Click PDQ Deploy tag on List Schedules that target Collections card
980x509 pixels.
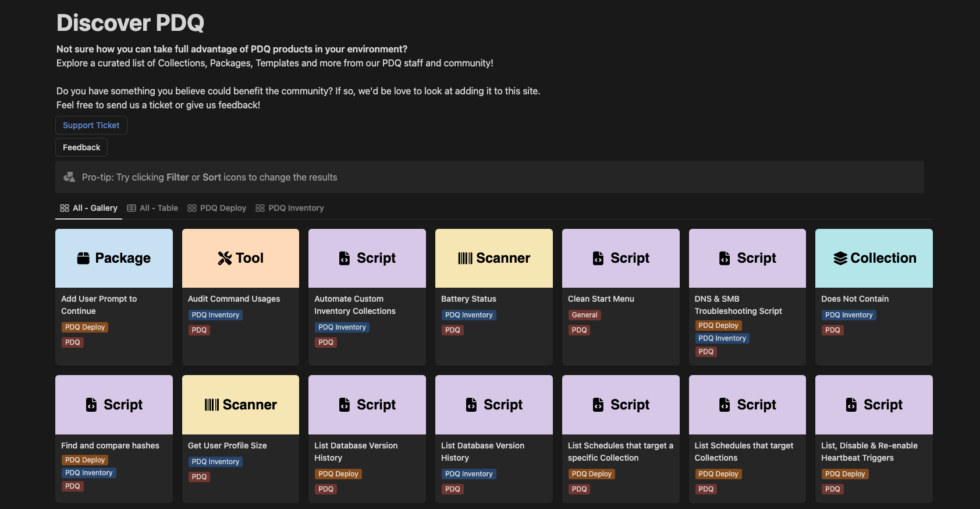[718, 474]
